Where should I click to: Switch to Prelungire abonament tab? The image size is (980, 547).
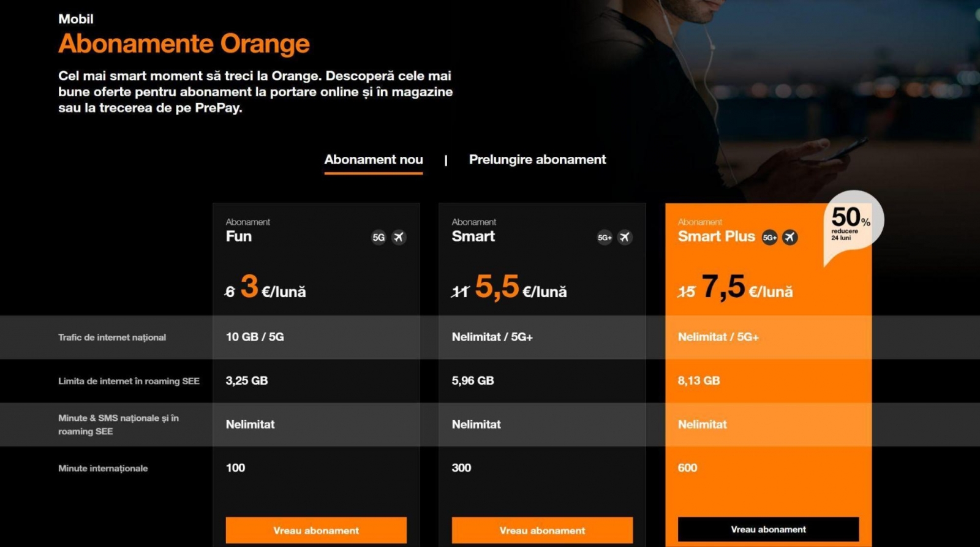pos(537,160)
